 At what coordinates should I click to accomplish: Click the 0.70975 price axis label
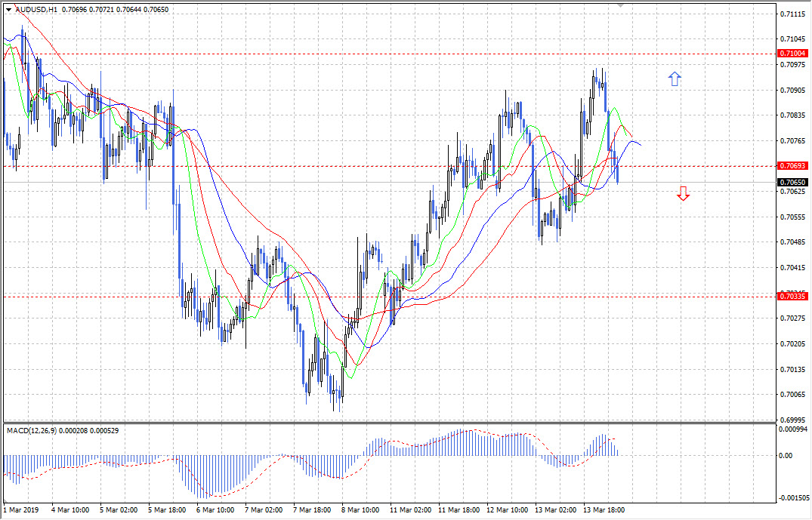(793, 65)
